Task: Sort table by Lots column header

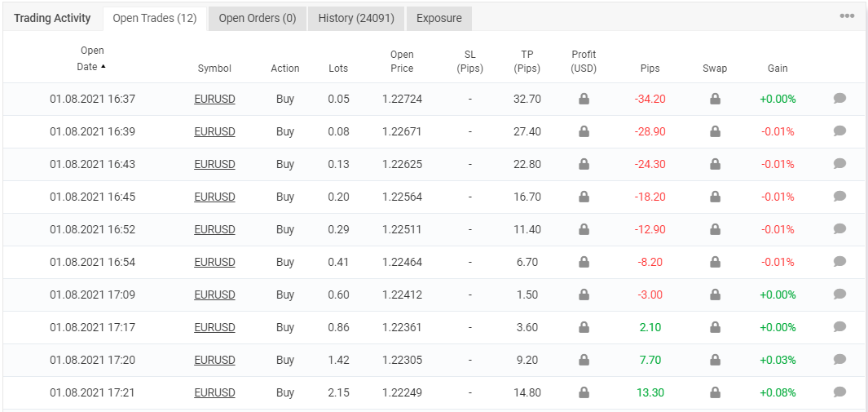Action: click(338, 69)
